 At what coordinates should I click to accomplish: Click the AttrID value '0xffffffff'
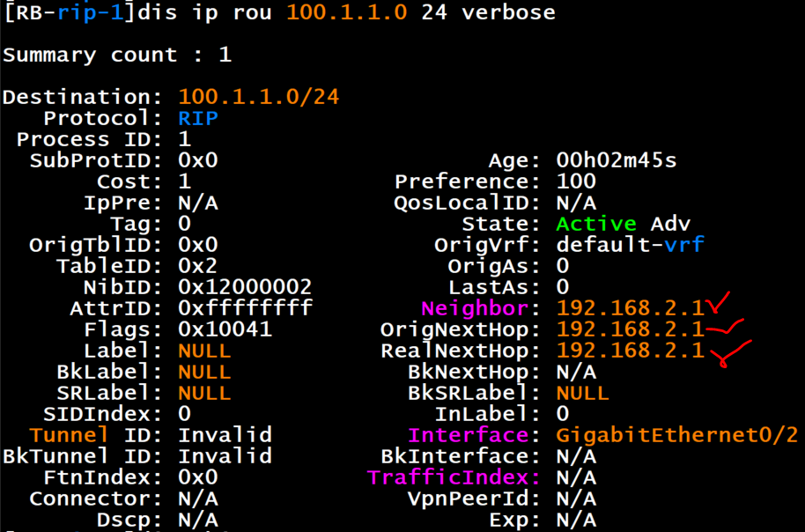click(x=245, y=307)
